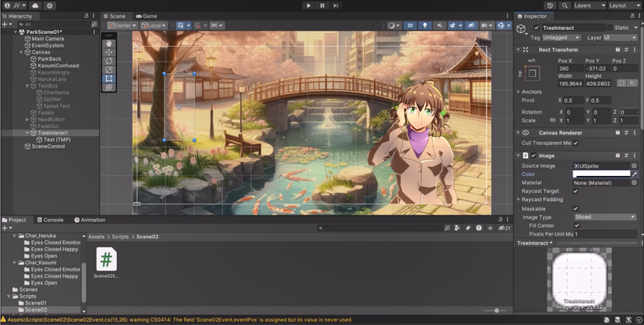Play the game

pos(308,6)
